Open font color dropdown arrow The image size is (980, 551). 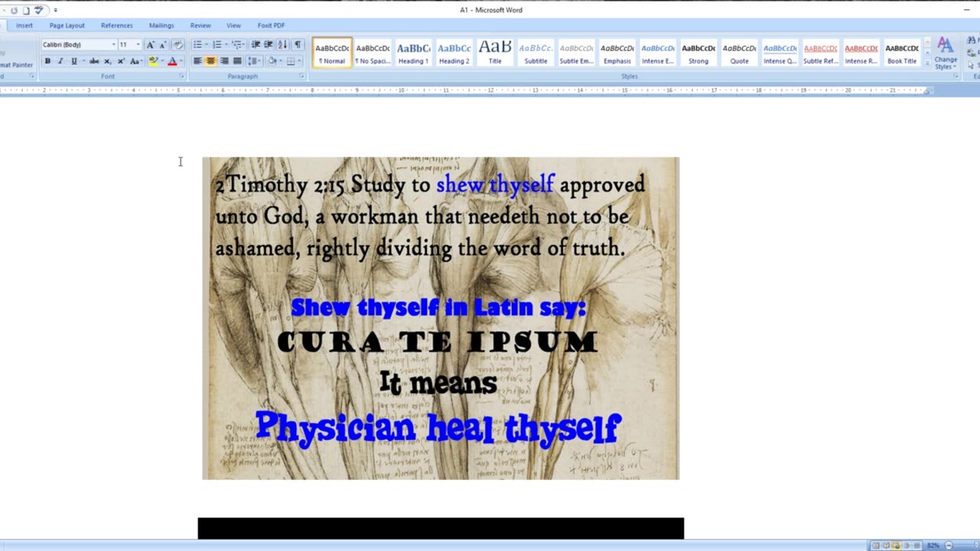180,61
